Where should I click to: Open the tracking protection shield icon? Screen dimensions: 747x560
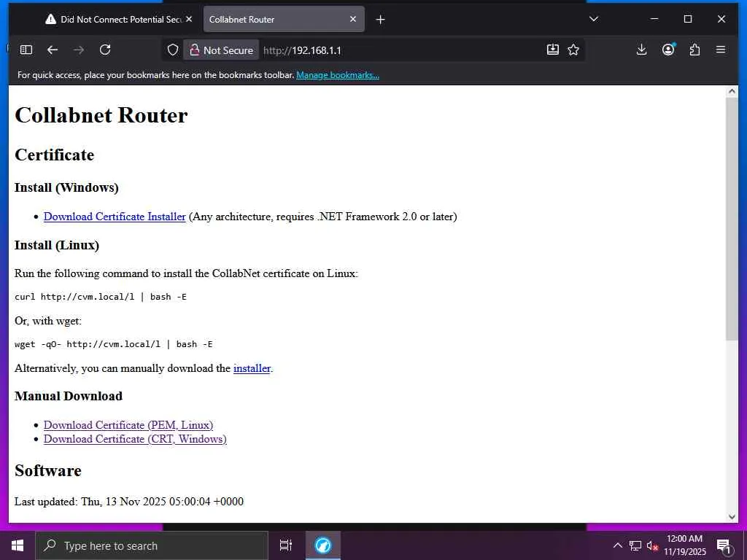click(x=172, y=50)
